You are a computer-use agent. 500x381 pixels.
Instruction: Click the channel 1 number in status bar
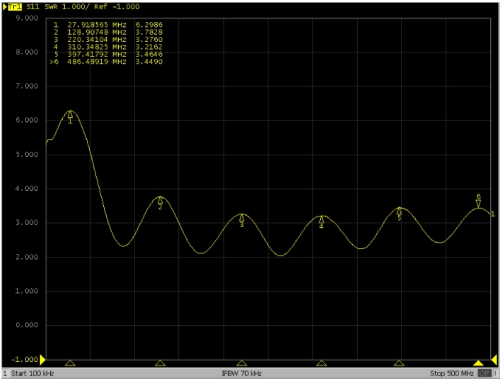pos(5,373)
